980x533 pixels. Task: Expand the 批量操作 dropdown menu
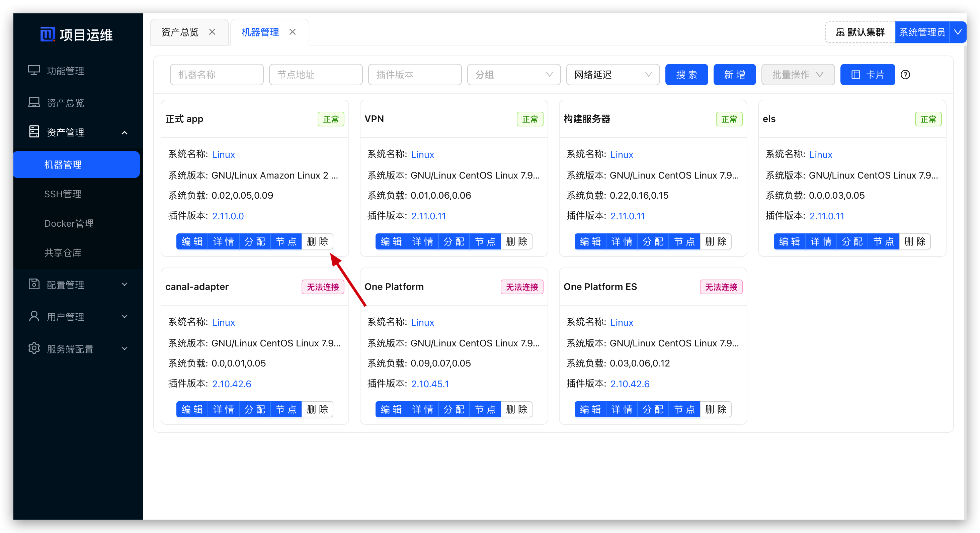797,75
